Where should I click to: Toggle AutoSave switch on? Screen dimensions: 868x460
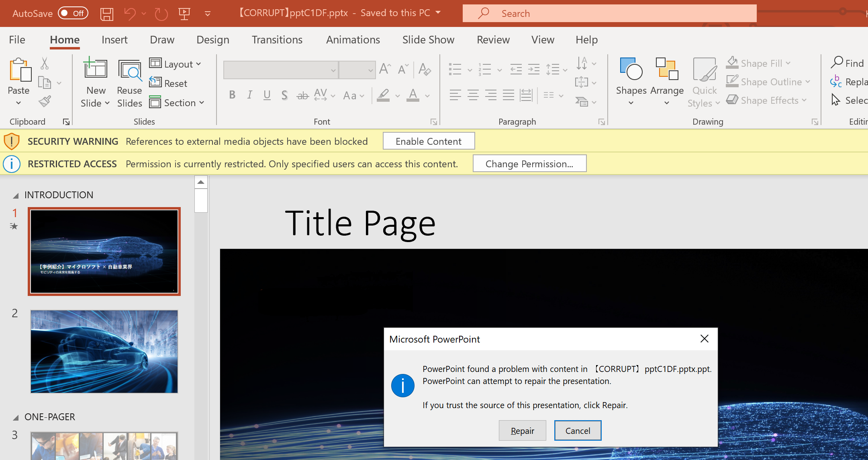[73, 13]
